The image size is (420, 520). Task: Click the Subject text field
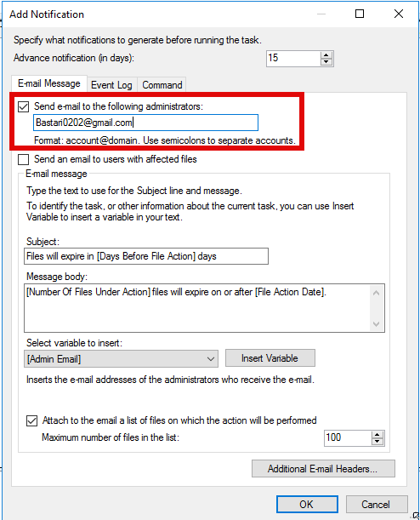coord(146,256)
